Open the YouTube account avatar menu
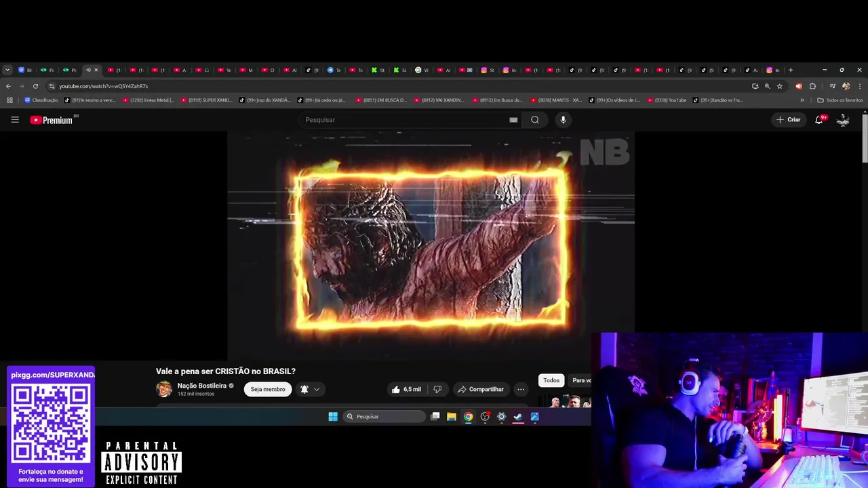Viewport: 868px width, 488px height. pyautogui.click(x=843, y=120)
